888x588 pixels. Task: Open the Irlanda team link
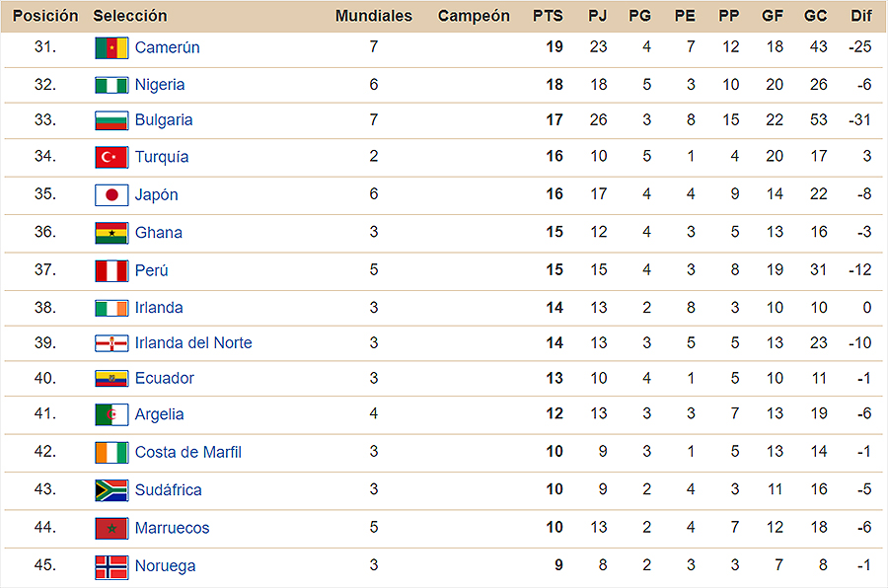coord(159,308)
